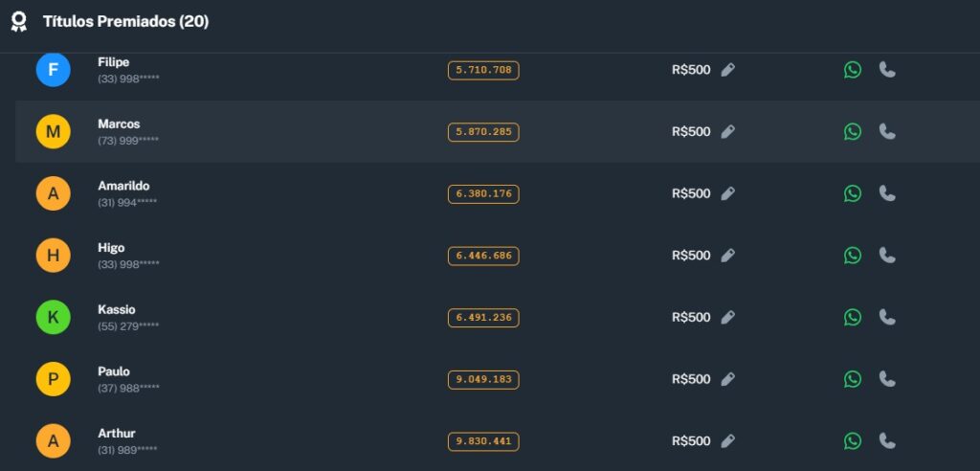The width and height of the screenshot is (980, 471).
Task: Call Marcos via phone icon
Action: point(887,132)
